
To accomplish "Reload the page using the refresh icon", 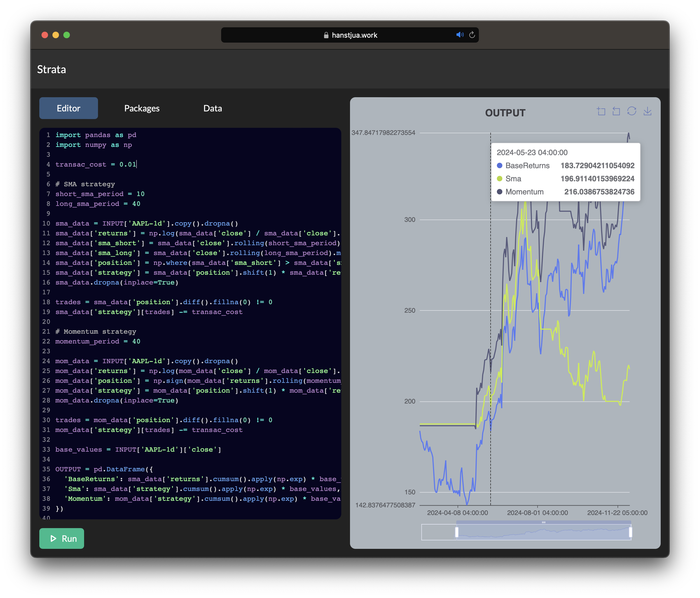I will pos(472,35).
